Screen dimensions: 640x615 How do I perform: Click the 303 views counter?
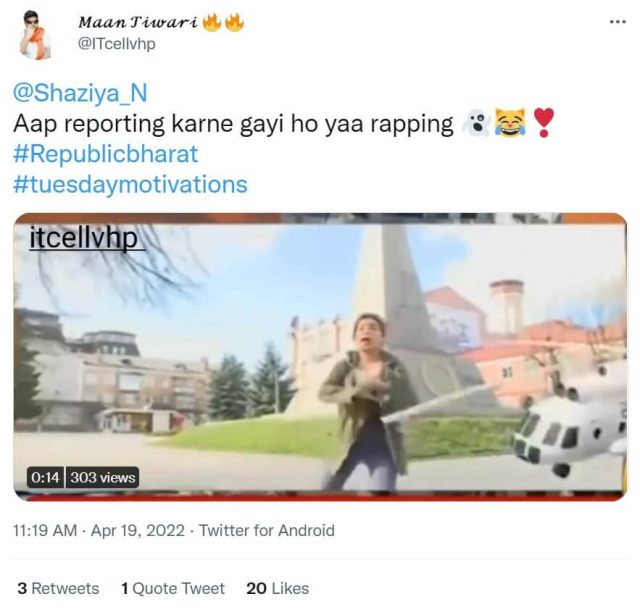pos(102,477)
